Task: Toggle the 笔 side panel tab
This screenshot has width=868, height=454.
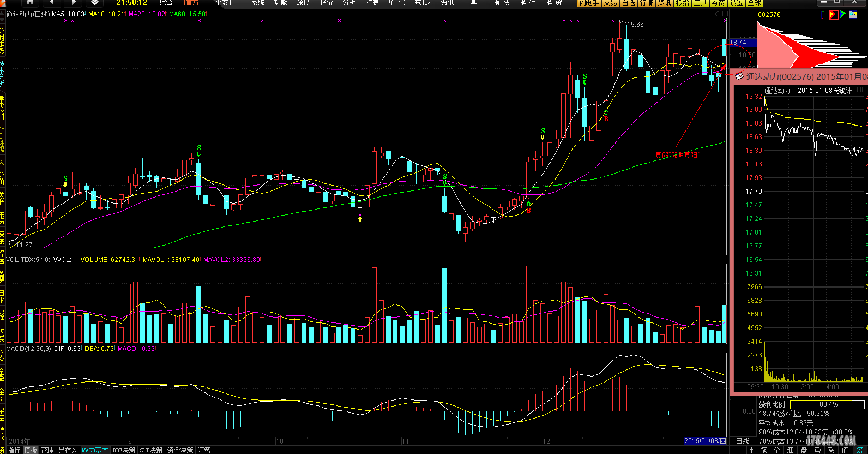Action: [x=763, y=450]
